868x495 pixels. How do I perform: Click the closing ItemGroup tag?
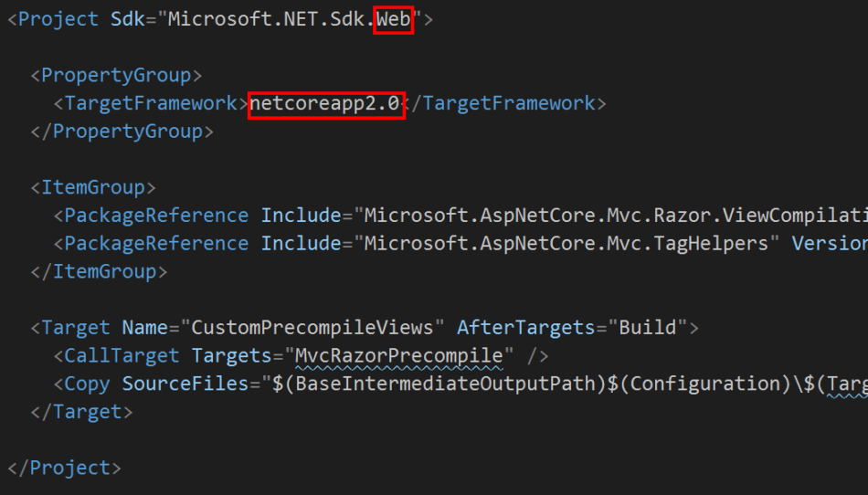click(x=99, y=271)
